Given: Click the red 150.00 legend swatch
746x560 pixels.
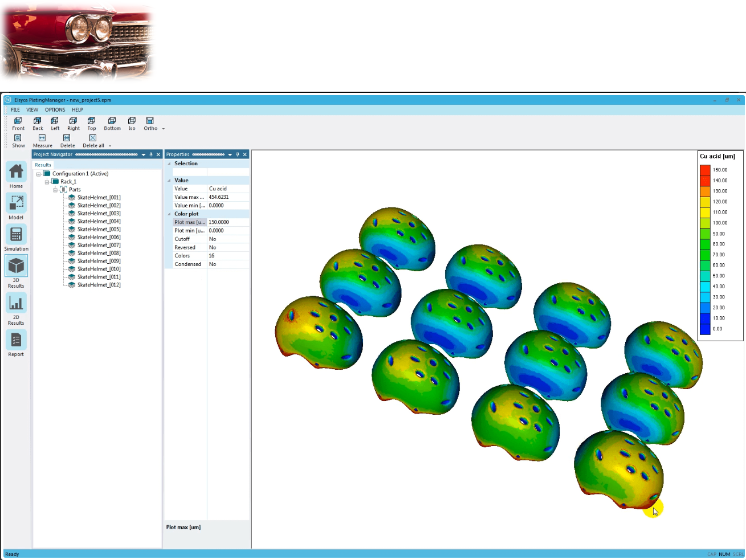Looking at the screenshot, I should (x=705, y=170).
